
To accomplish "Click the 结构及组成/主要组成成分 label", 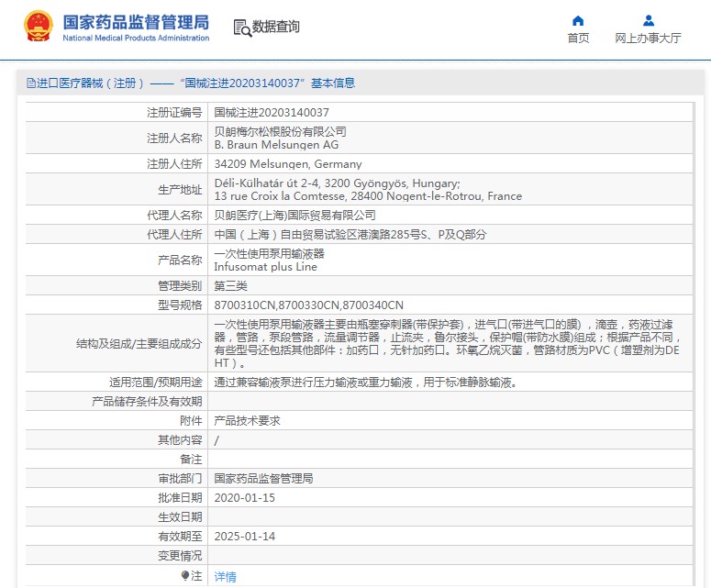I will point(139,344).
